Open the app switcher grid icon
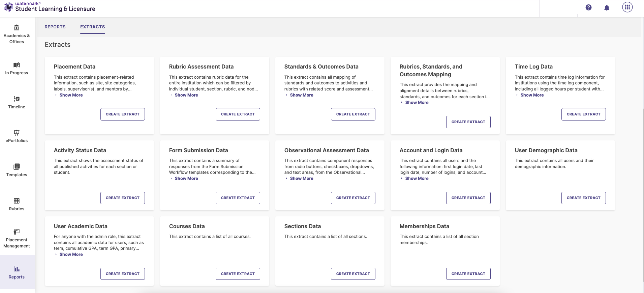 click(627, 7)
